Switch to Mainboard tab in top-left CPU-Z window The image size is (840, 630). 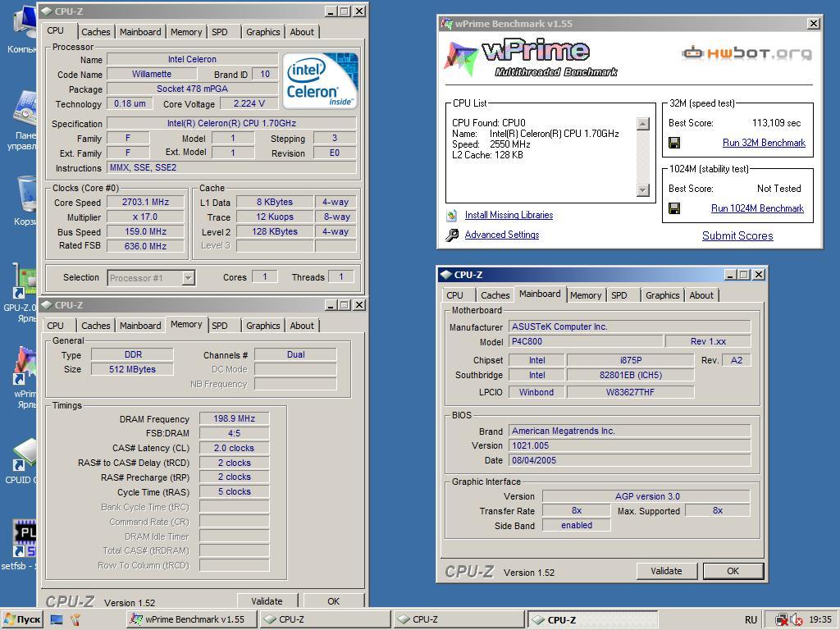click(140, 32)
